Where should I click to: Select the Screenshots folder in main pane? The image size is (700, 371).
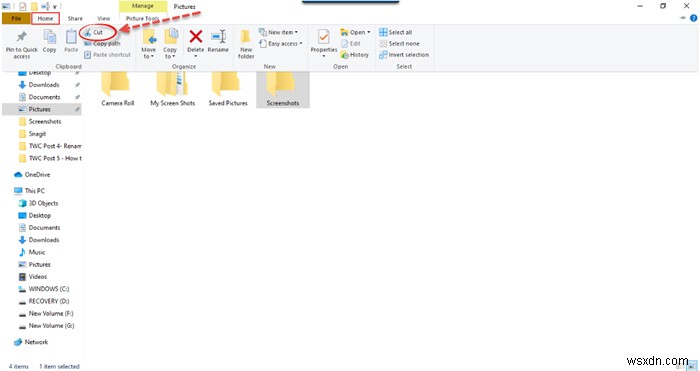(283, 89)
